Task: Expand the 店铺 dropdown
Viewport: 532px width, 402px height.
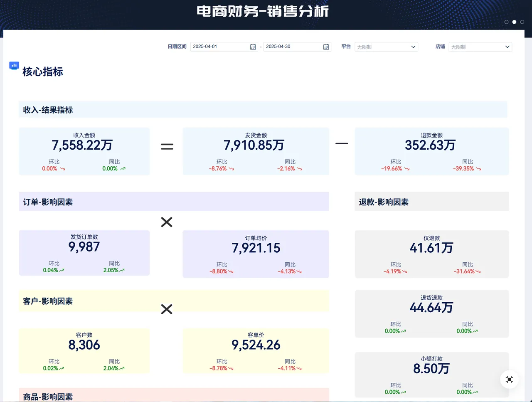Action: point(480,47)
